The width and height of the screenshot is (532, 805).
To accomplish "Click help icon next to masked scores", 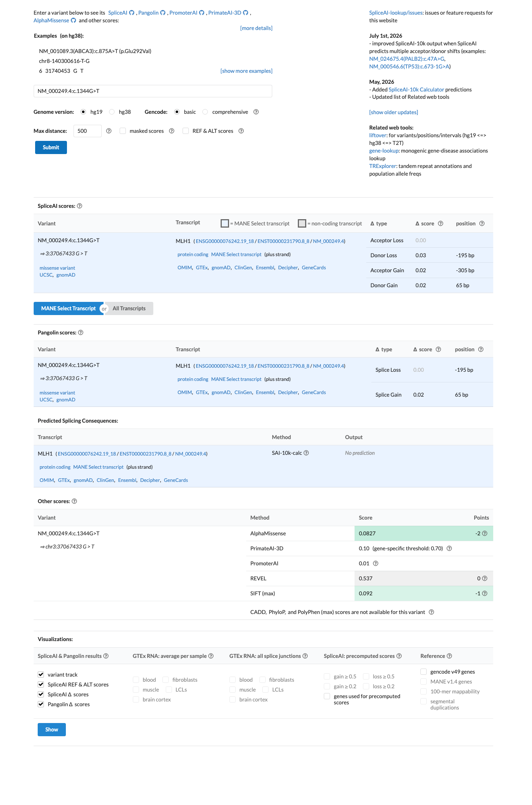I will [x=172, y=131].
